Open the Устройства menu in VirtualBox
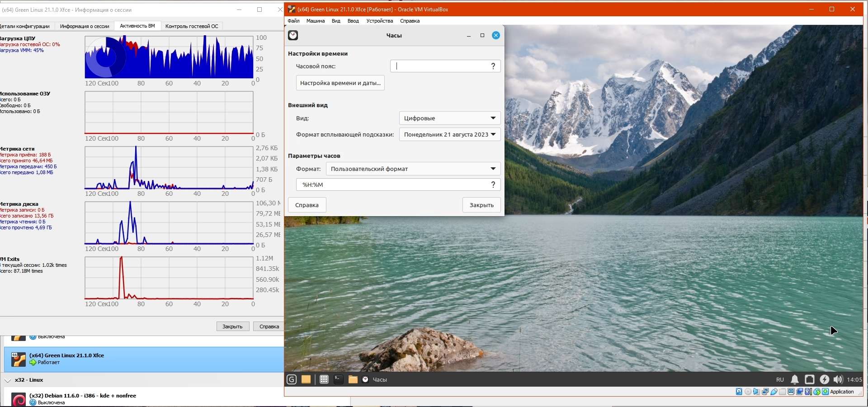Image resolution: width=868 pixels, height=407 pixels. 379,21
